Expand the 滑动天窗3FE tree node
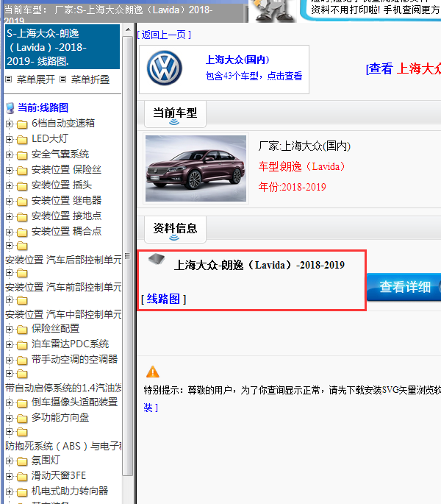 click(x=10, y=476)
